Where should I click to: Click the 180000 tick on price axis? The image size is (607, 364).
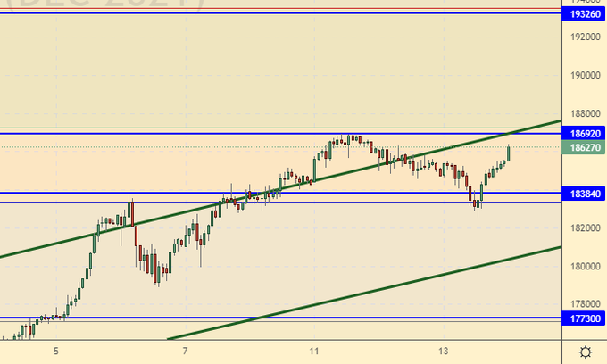click(585, 267)
